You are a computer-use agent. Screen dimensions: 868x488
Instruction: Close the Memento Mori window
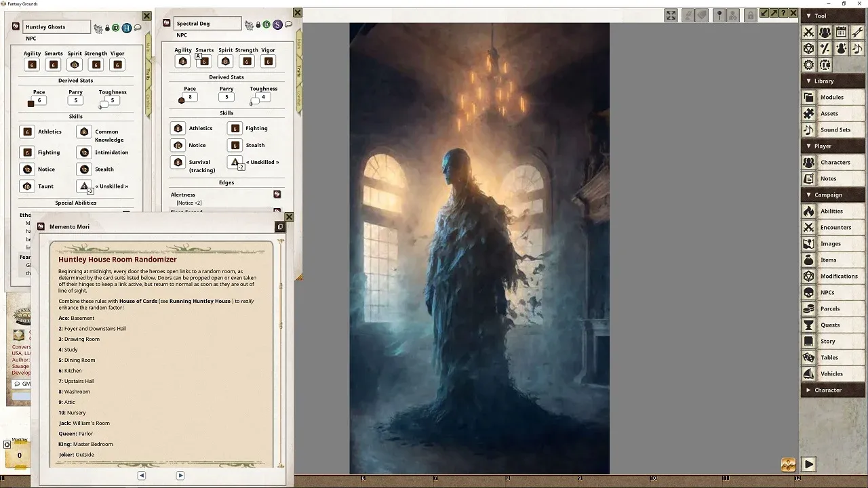click(x=290, y=217)
